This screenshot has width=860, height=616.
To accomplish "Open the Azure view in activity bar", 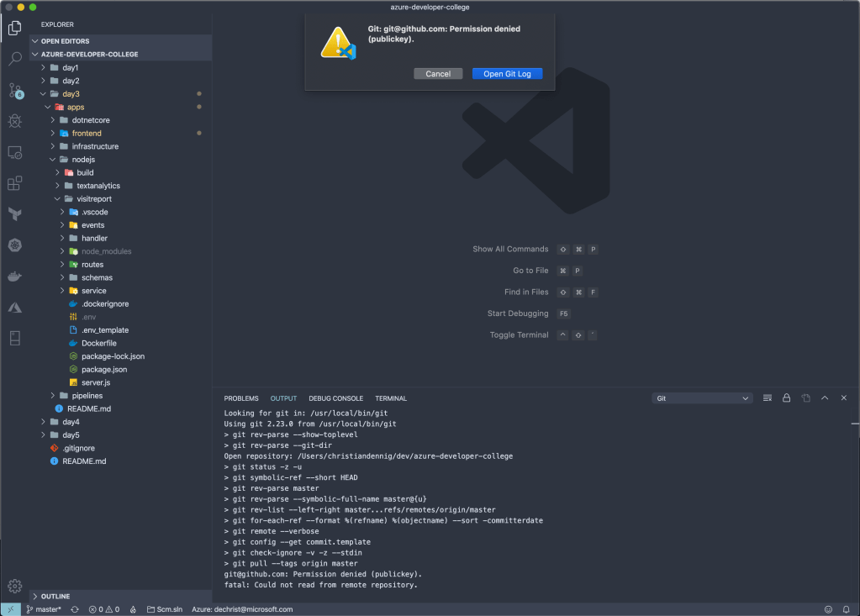I will pyautogui.click(x=15, y=308).
